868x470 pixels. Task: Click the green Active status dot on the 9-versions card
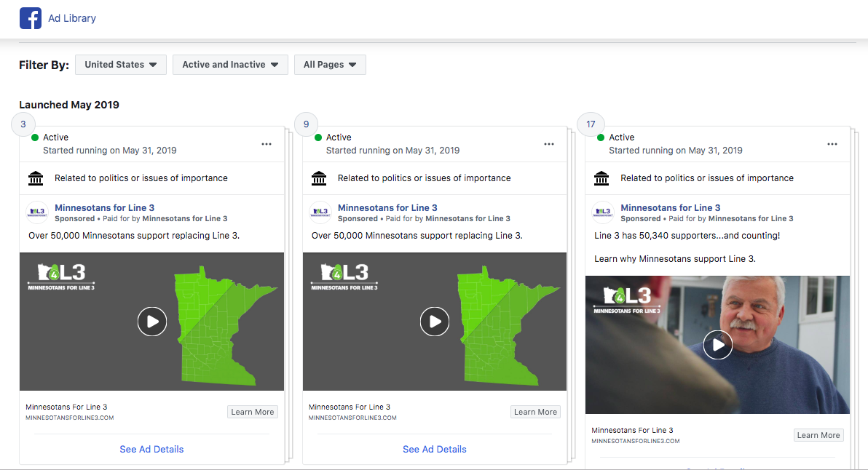pos(317,137)
